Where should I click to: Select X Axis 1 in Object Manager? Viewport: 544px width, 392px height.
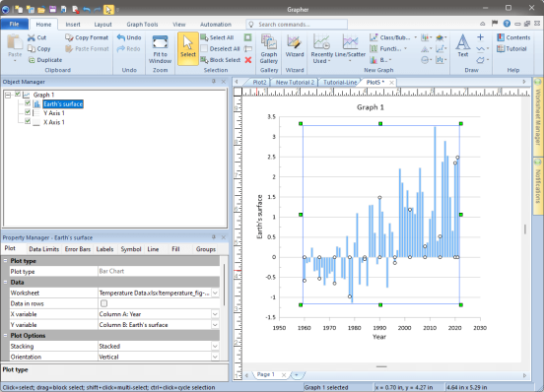[x=54, y=122]
